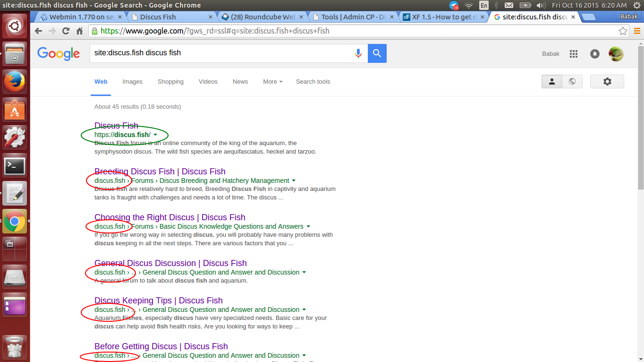This screenshot has width=644, height=362.
Task: Click the Chrome icon in the dock
Action: (15, 221)
